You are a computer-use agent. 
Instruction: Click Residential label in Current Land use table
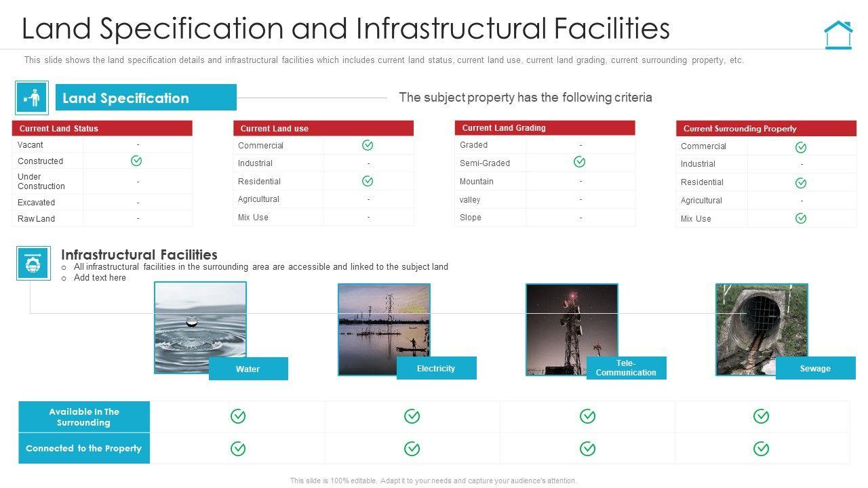point(259,181)
